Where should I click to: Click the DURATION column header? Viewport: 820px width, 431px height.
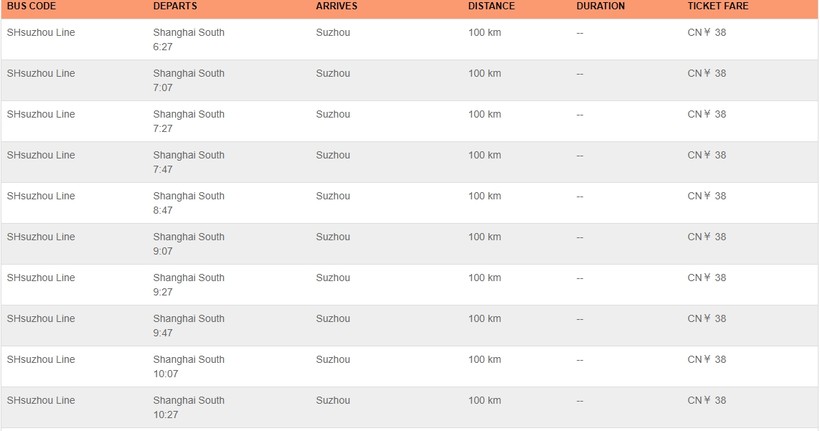[600, 6]
